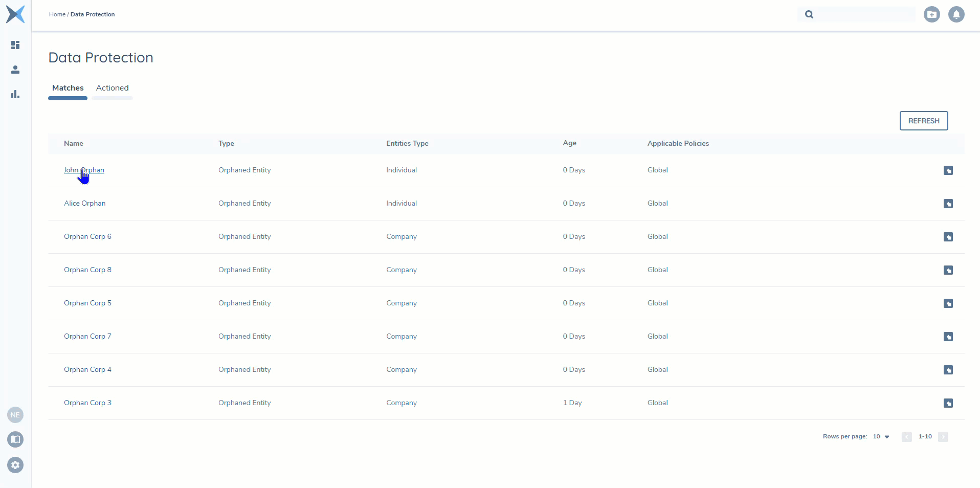The height and width of the screenshot is (488, 980).
Task: Click the protection action icon on John Orphan's row
Action: pos(948,170)
